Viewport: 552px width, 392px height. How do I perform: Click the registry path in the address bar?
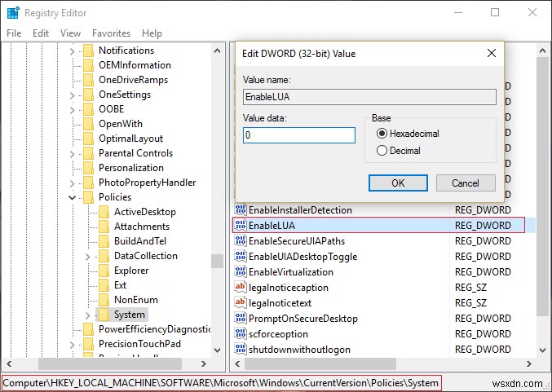[x=221, y=383]
